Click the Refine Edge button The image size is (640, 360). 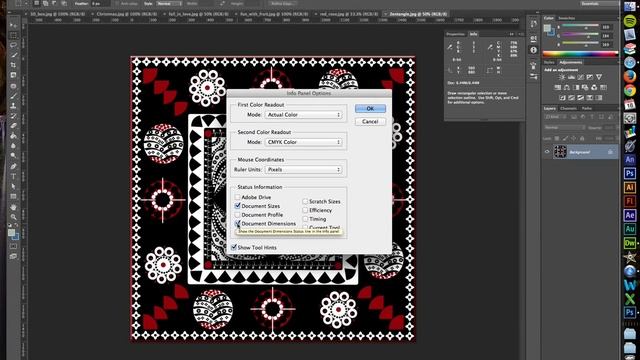coord(282,3)
